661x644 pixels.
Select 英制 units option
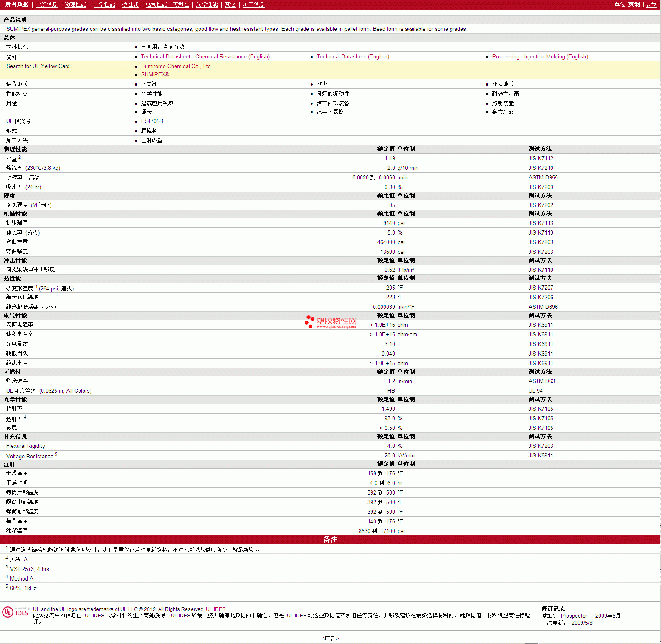click(634, 5)
